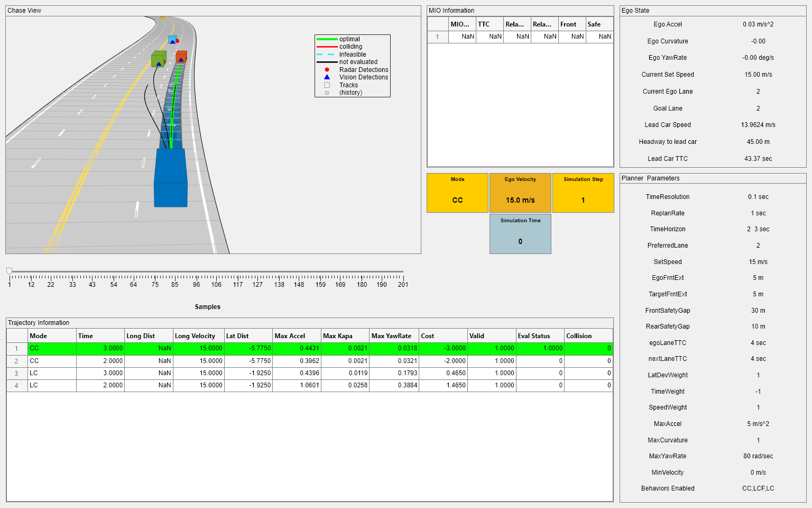Click the orange lead vehicle cube
Viewport: 812px width, 508px height.
point(181,57)
